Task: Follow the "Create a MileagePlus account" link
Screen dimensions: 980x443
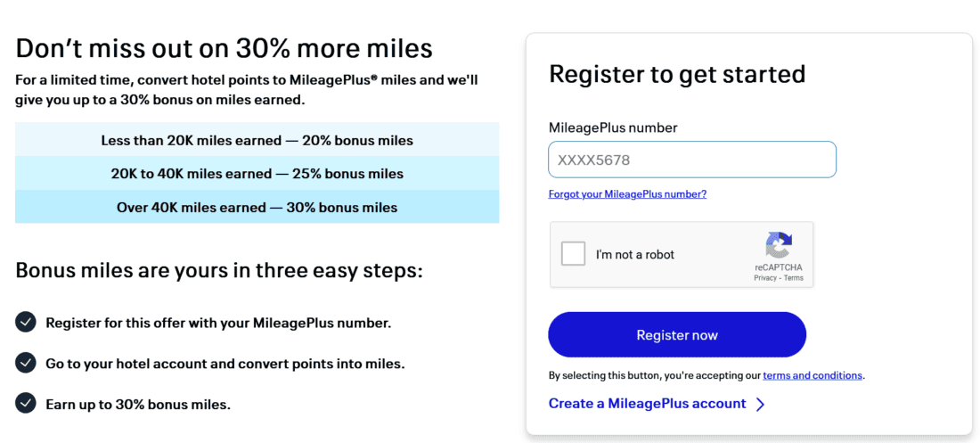Action: point(648,404)
